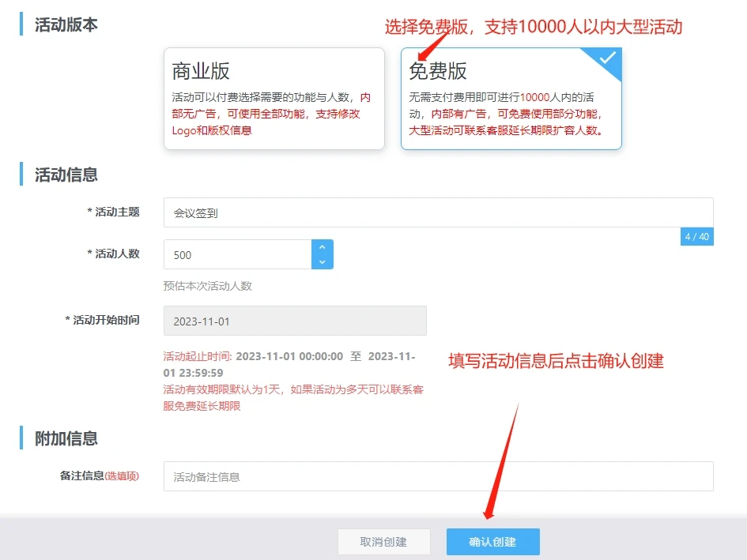
Task: Click the 确认创建 button
Action: [493, 542]
